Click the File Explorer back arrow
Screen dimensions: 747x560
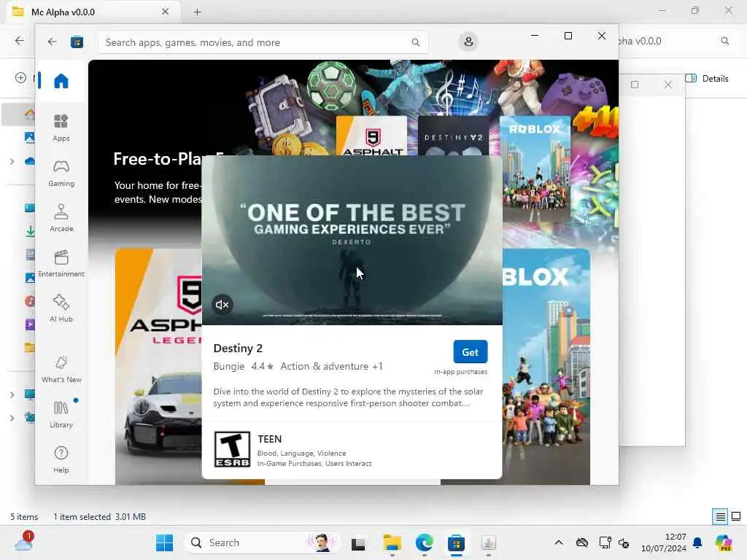[x=20, y=41]
